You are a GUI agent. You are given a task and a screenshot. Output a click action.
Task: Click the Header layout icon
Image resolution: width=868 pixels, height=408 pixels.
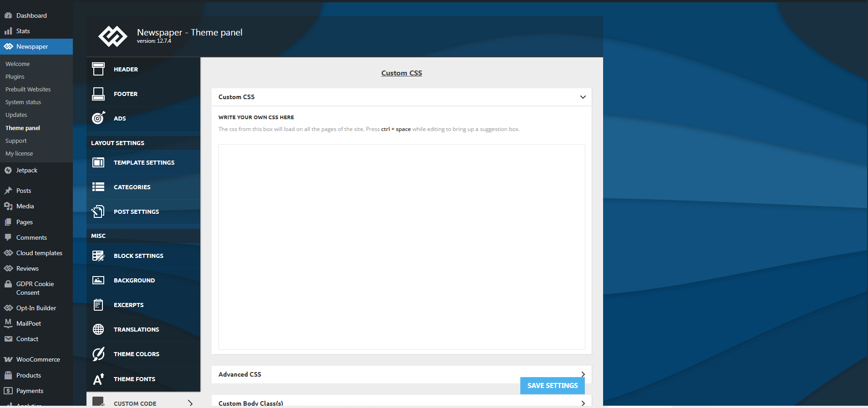click(98, 69)
